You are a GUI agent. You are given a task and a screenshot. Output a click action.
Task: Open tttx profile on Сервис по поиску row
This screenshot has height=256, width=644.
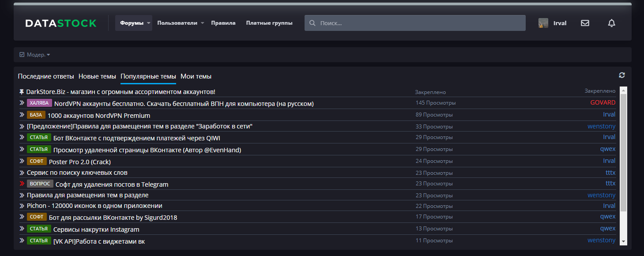click(x=610, y=173)
